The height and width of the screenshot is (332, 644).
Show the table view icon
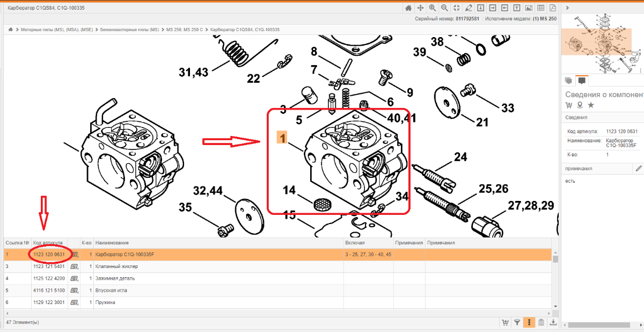click(541, 8)
